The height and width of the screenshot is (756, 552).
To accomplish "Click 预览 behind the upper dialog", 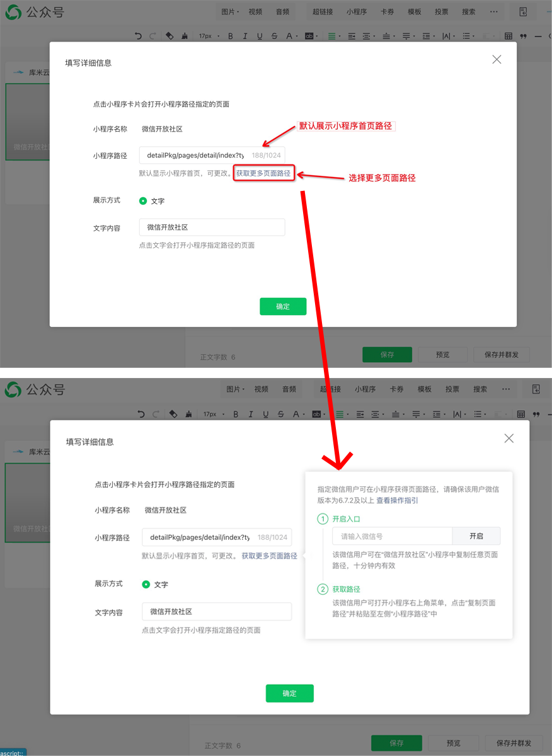I will tap(443, 355).
